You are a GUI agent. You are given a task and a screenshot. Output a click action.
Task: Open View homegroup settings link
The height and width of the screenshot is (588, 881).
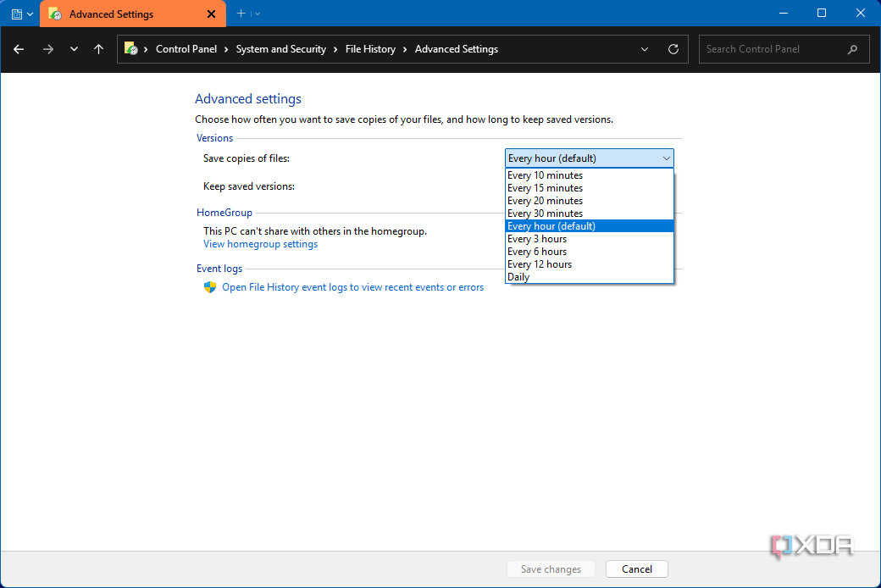point(260,244)
